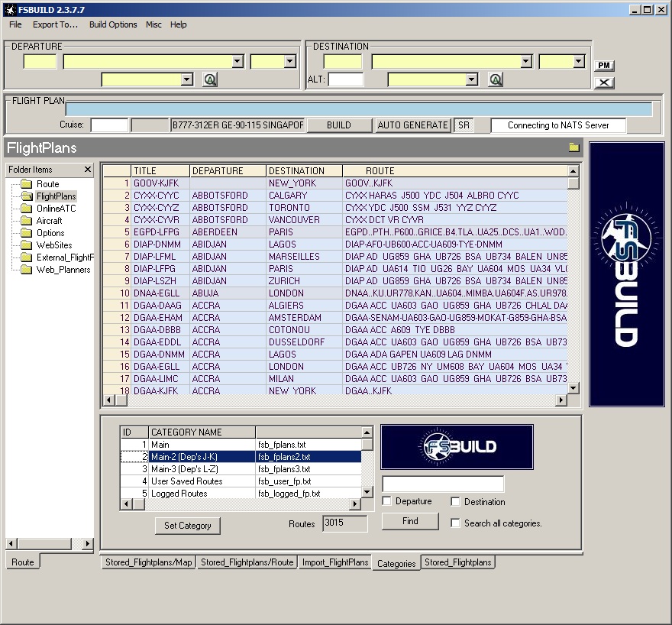The width and height of the screenshot is (672, 625).
Task: Open the destination airport name dropdown
Action: click(526, 62)
